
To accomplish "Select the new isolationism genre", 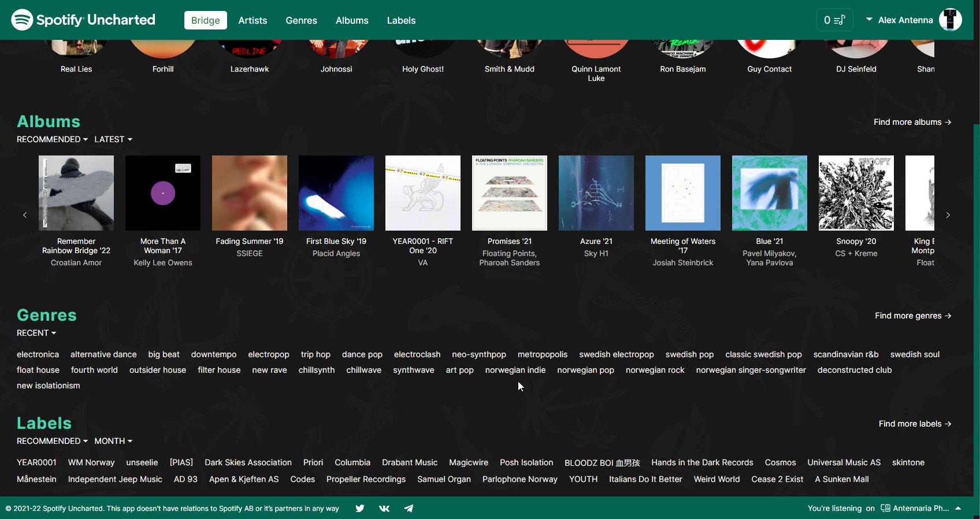I will coord(49,385).
